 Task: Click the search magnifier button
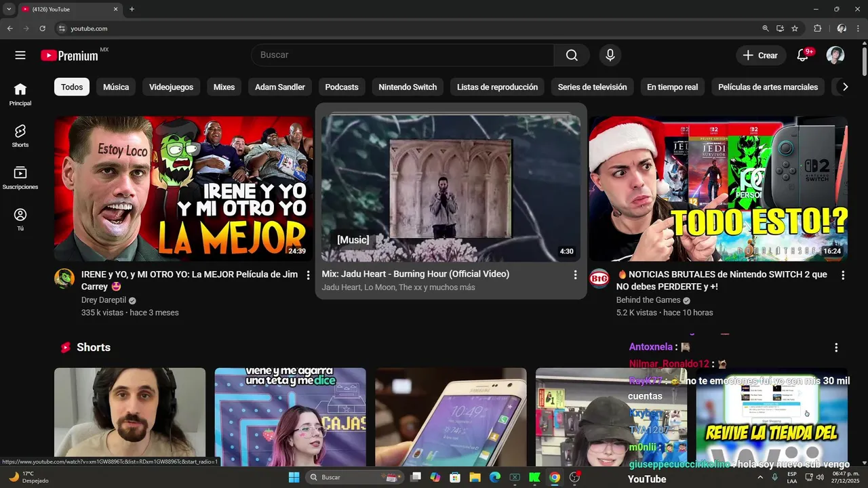(572, 56)
